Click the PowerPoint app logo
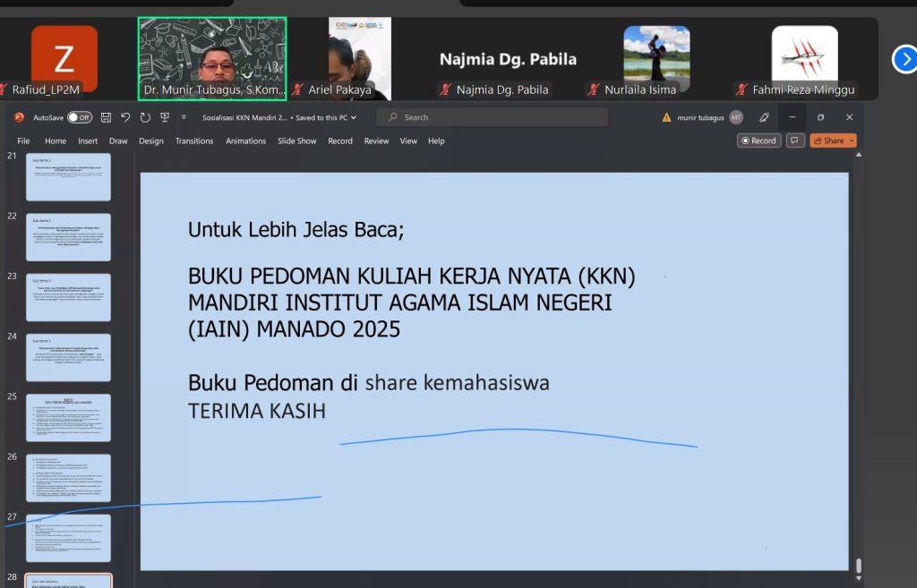Image resolution: width=917 pixels, height=588 pixels. pyautogui.click(x=19, y=117)
